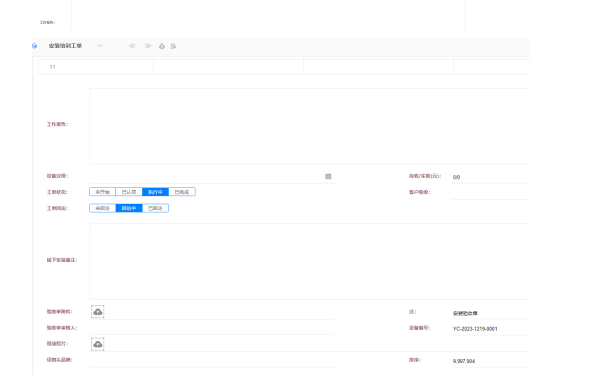Screen dimensions: 593x379
Task: Set 工单回访 to 未回访
Action: (x=102, y=208)
